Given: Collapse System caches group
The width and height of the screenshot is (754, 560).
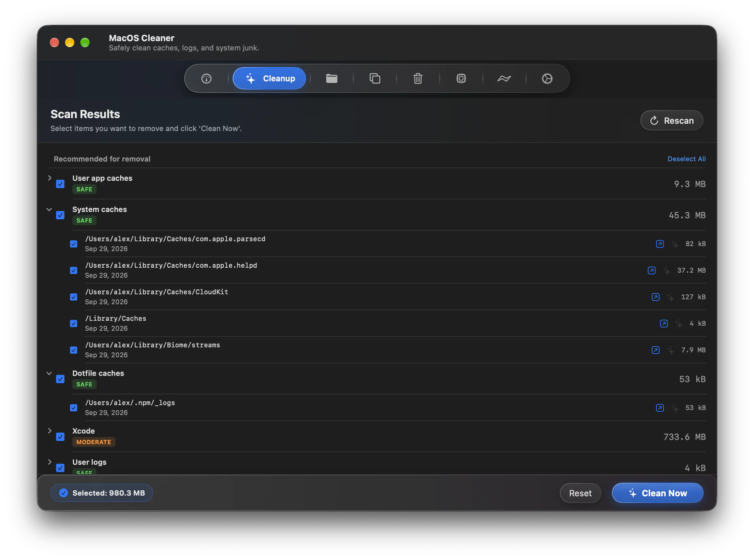Looking at the screenshot, I should (x=49, y=209).
